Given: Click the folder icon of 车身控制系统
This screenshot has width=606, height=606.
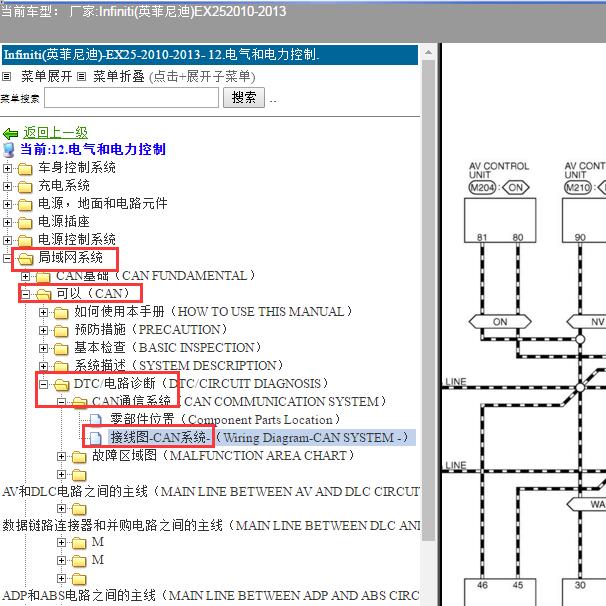Looking at the screenshot, I should point(25,169).
